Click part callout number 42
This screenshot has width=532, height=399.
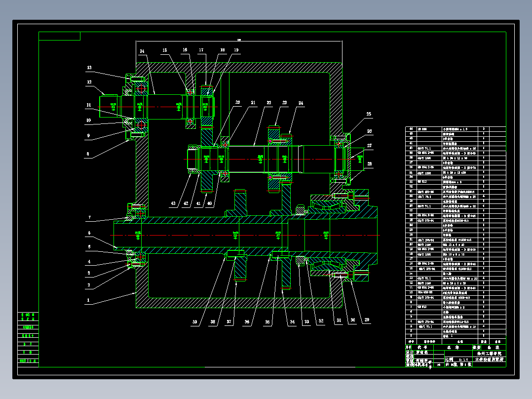pyautogui.click(x=186, y=203)
